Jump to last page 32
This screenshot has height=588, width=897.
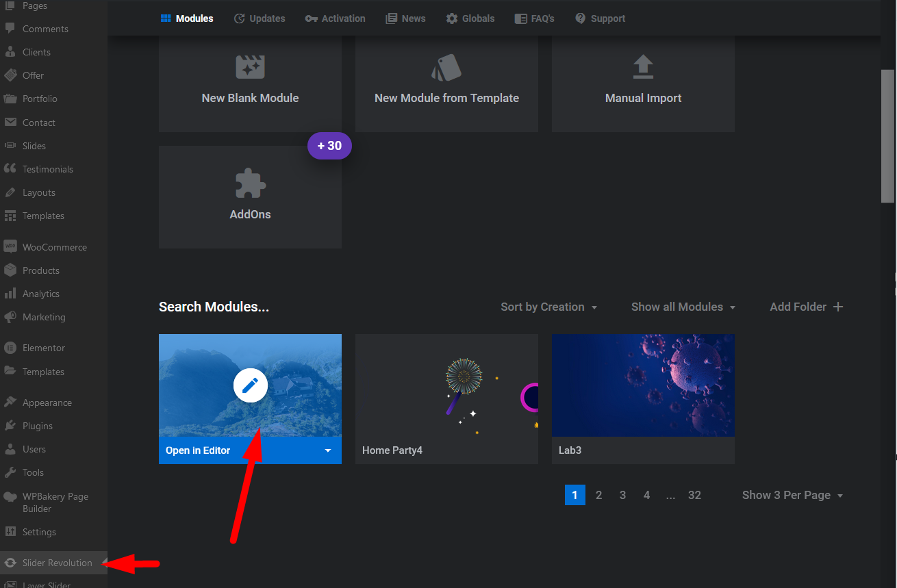coord(694,495)
